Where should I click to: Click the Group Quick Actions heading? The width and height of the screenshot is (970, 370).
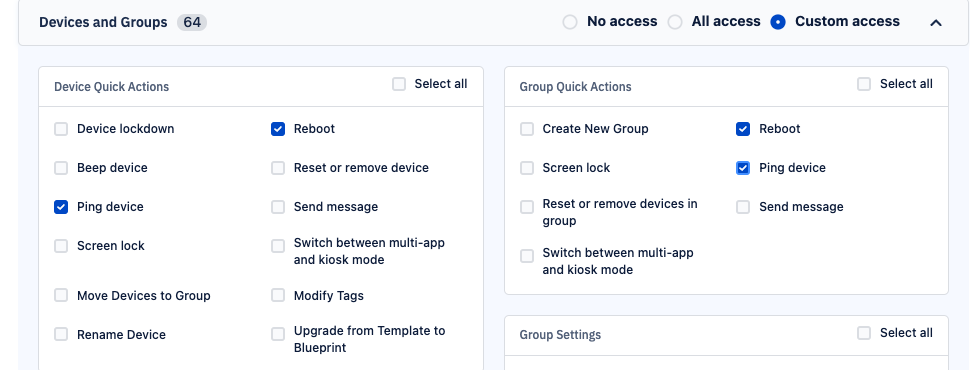click(x=575, y=87)
